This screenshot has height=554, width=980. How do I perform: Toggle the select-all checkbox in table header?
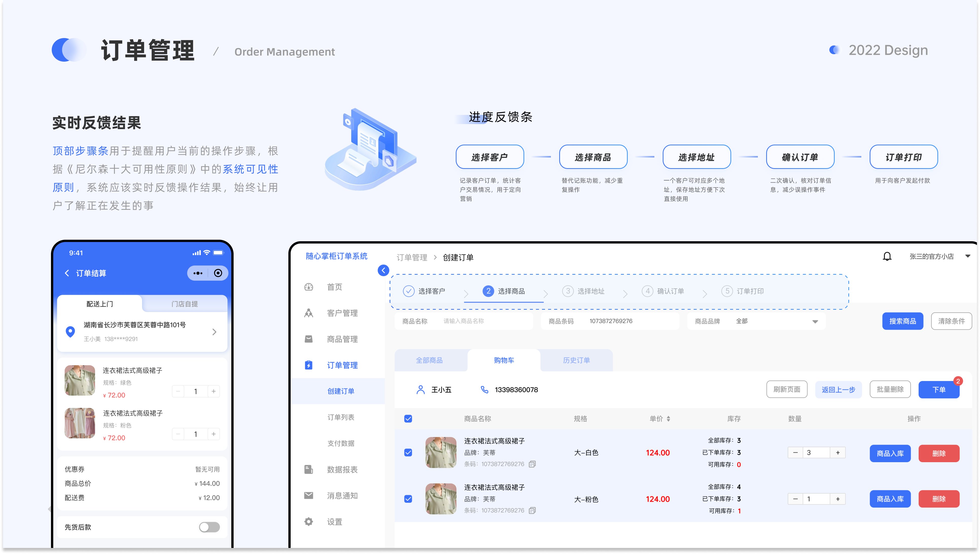click(408, 419)
